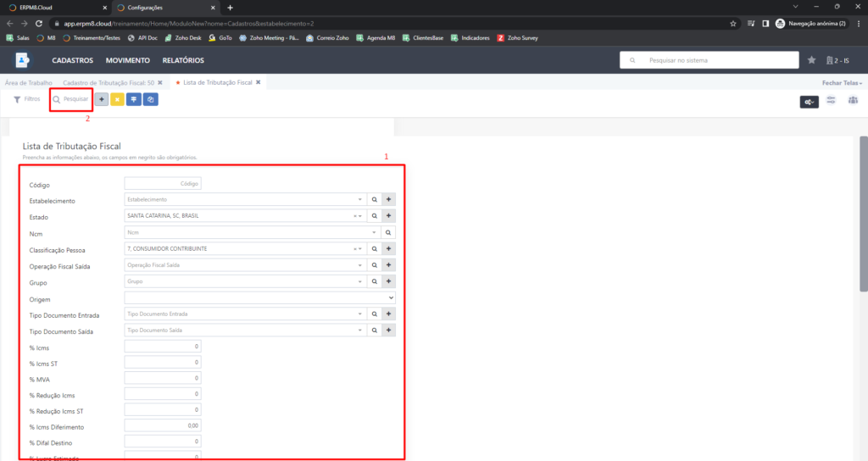
Task: Click the yellow X clear button
Action: pyautogui.click(x=117, y=99)
